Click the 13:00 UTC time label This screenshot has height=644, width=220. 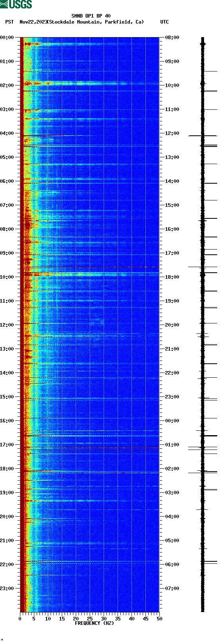click(x=172, y=157)
